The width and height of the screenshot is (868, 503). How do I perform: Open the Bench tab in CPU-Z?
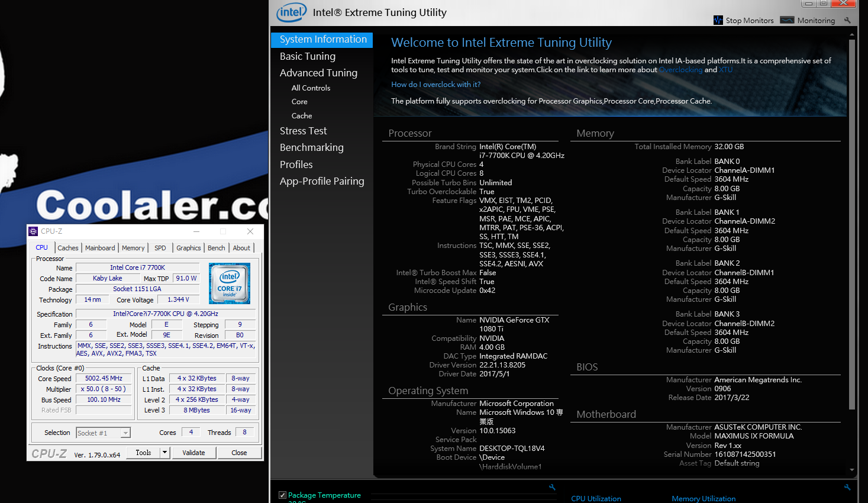tap(217, 248)
